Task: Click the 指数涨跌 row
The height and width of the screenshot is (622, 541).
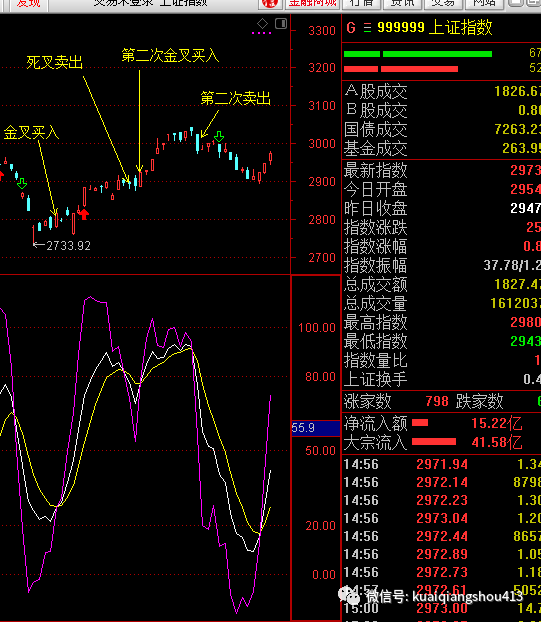Action: pos(441,227)
